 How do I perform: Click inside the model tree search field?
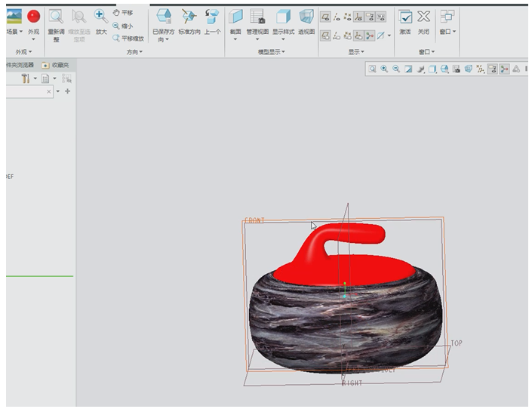point(26,91)
